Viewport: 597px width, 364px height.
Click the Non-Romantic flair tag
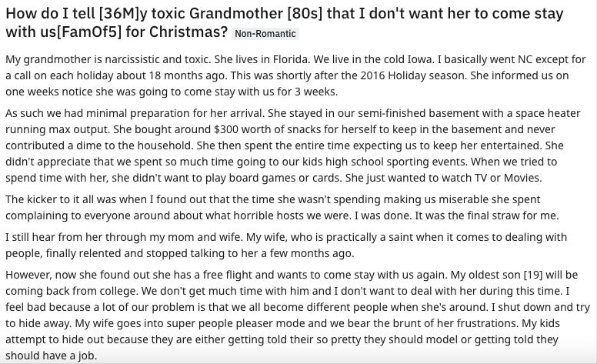[265, 34]
